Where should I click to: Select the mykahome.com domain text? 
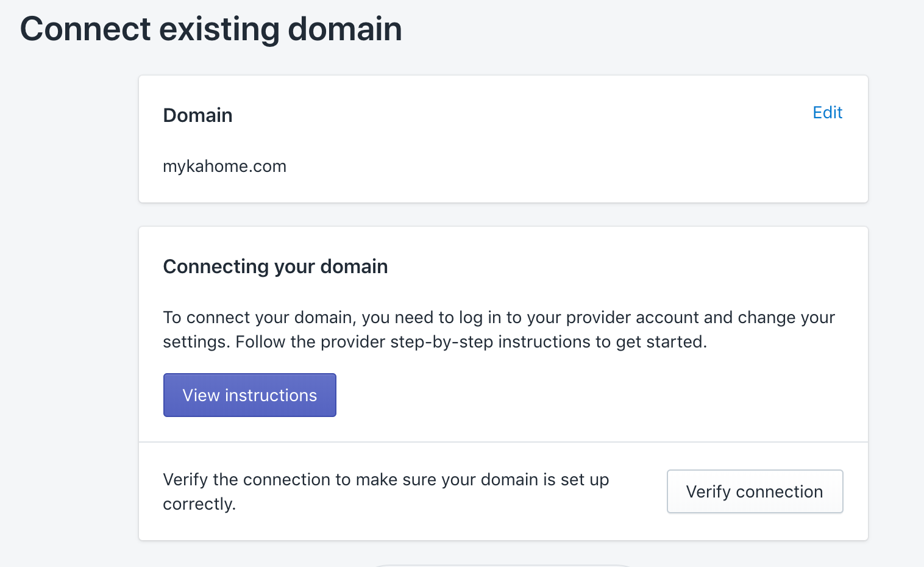[224, 166]
